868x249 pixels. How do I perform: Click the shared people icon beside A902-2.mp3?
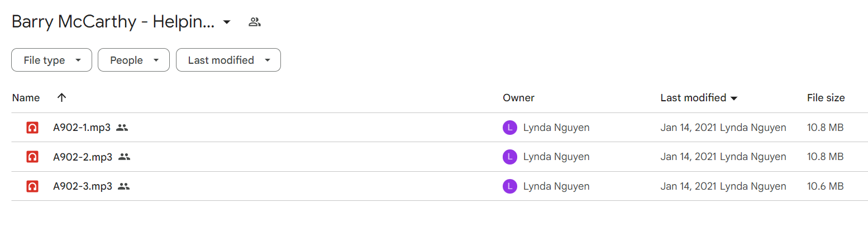coord(124,157)
